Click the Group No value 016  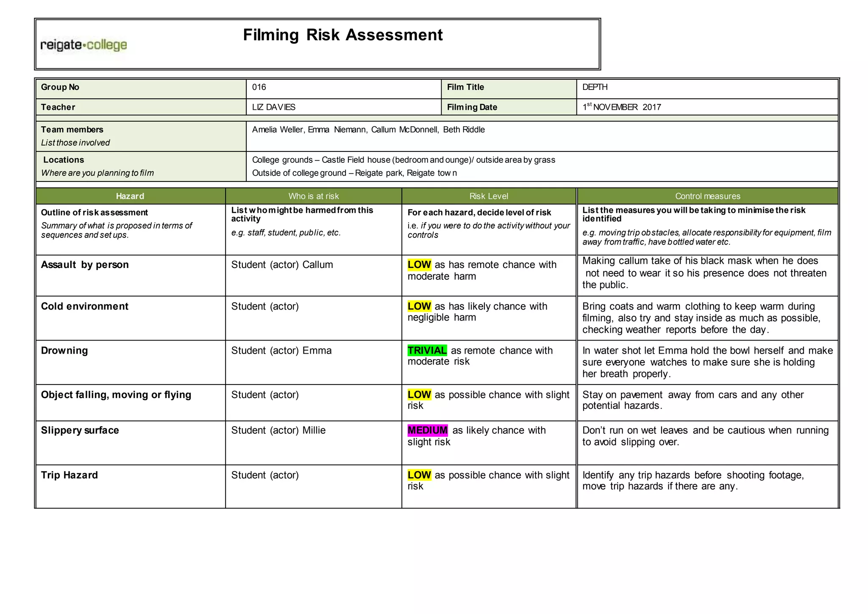point(259,87)
